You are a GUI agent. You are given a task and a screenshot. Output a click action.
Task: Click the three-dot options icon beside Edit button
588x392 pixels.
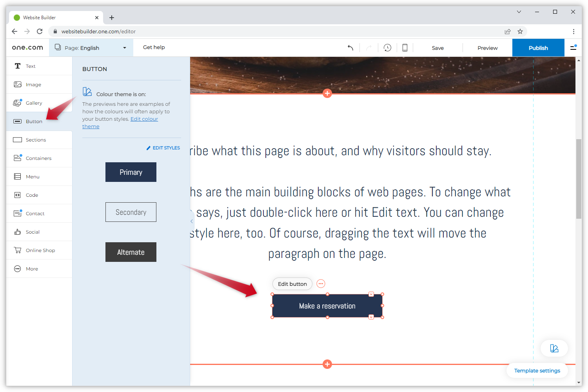coord(321,284)
